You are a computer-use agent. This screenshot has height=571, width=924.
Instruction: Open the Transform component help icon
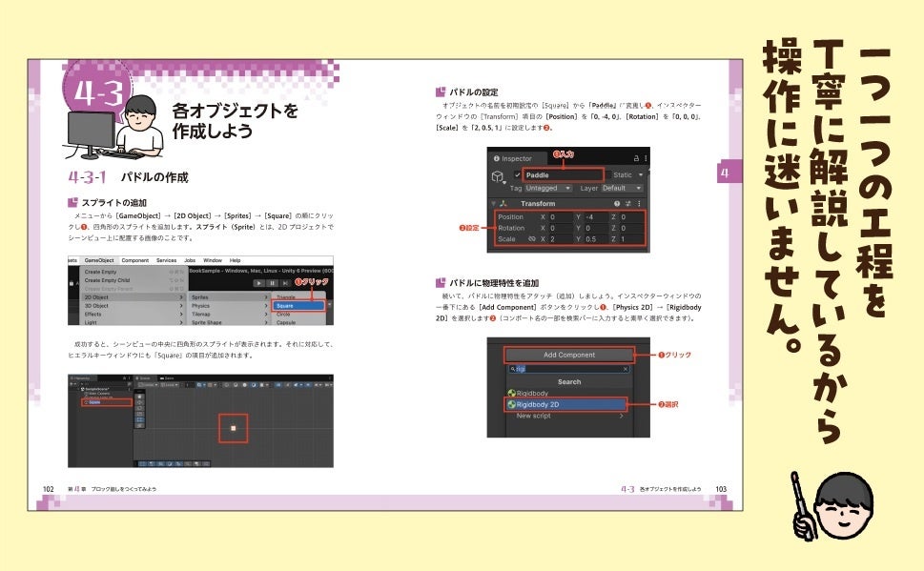616,203
